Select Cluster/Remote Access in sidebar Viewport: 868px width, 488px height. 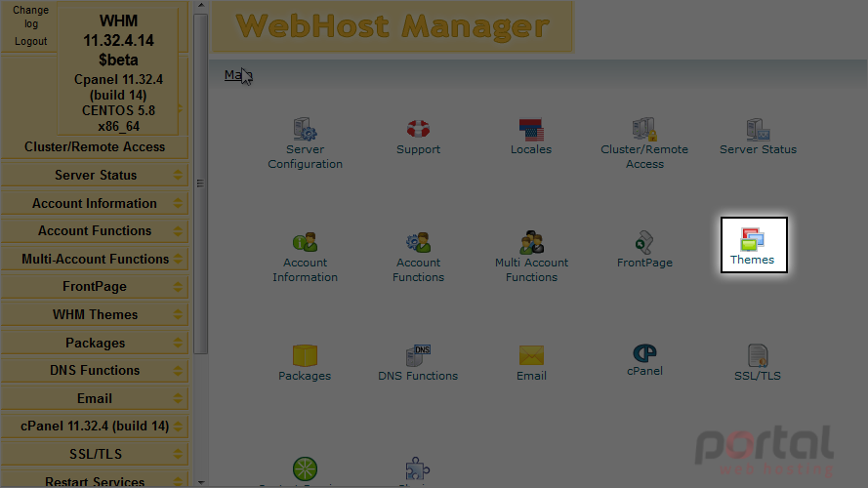click(95, 146)
